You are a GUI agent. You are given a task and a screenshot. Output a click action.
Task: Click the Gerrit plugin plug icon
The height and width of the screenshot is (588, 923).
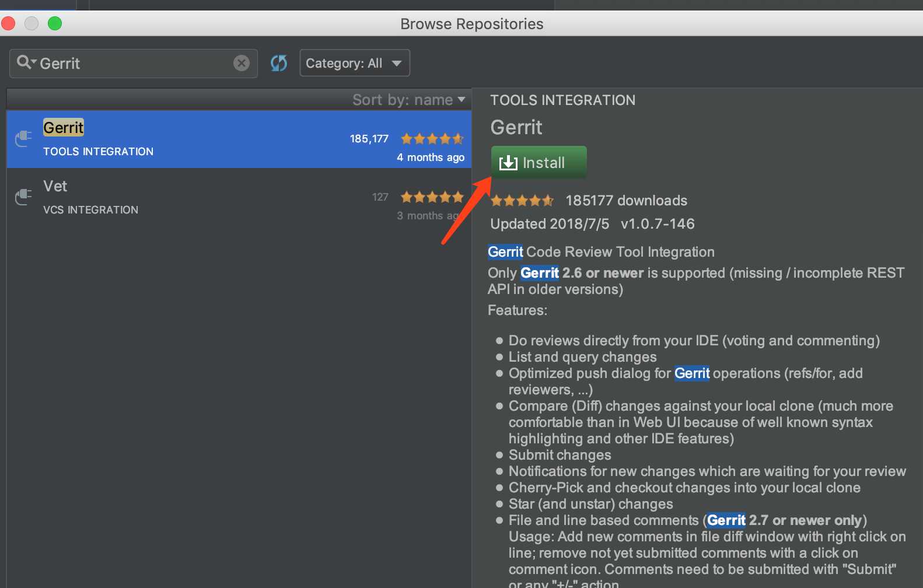23,139
